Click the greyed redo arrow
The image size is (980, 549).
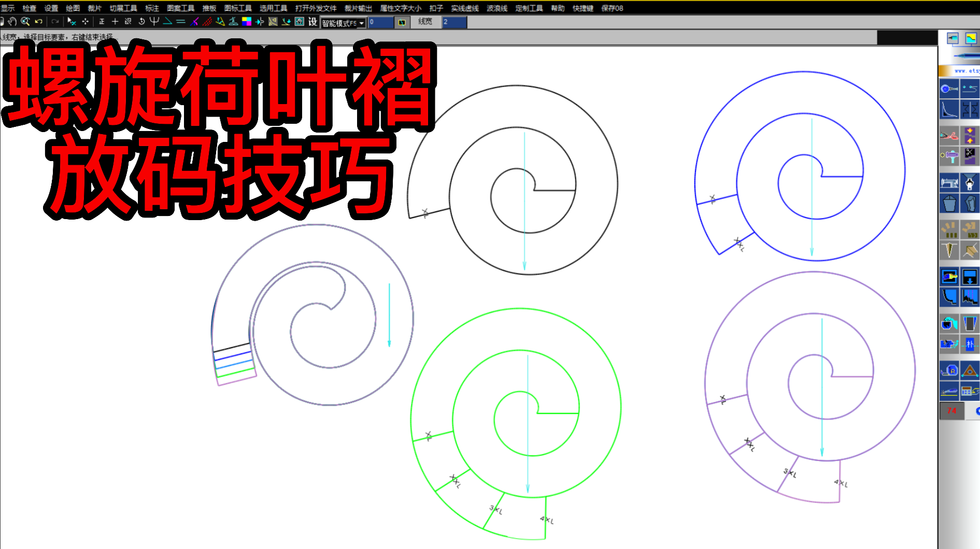54,21
